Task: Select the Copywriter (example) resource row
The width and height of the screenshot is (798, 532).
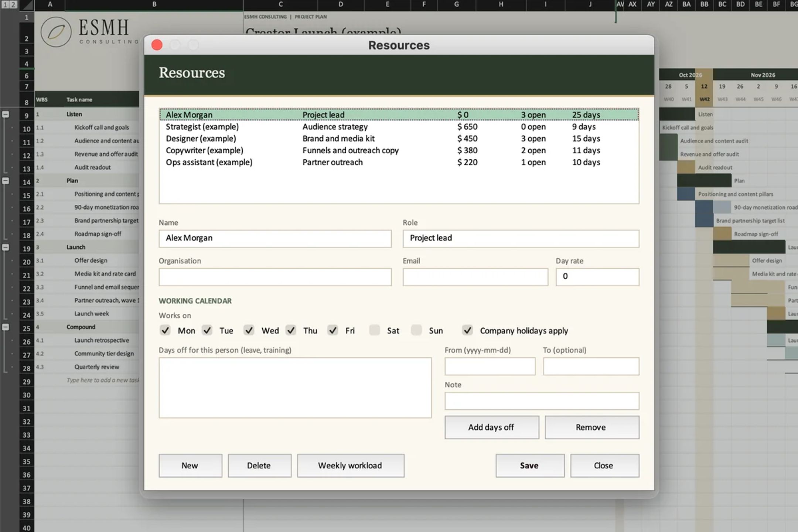Action: 399,150
